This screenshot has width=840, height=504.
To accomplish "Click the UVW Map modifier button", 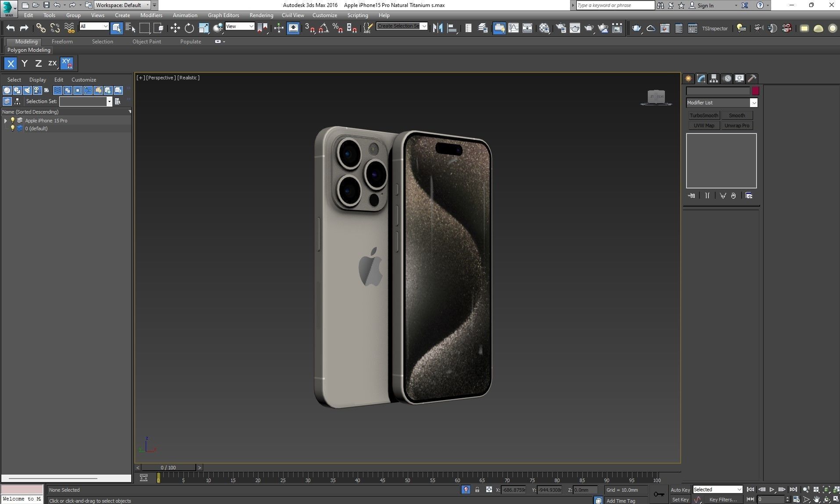I will click(x=704, y=125).
